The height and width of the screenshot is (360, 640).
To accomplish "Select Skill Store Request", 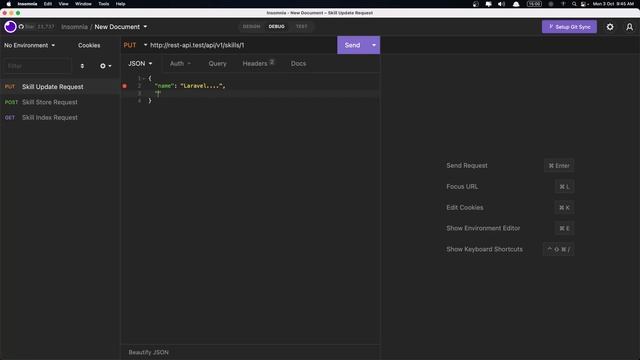I will click(60, 102).
